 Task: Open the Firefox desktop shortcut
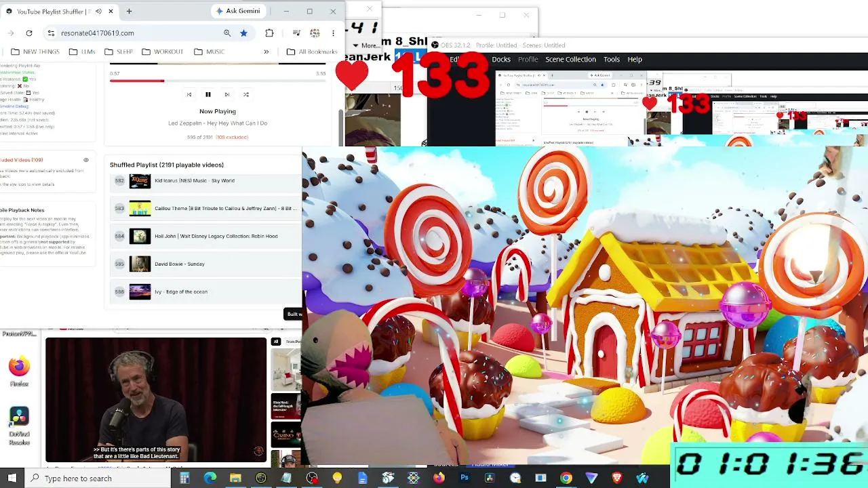point(19,371)
